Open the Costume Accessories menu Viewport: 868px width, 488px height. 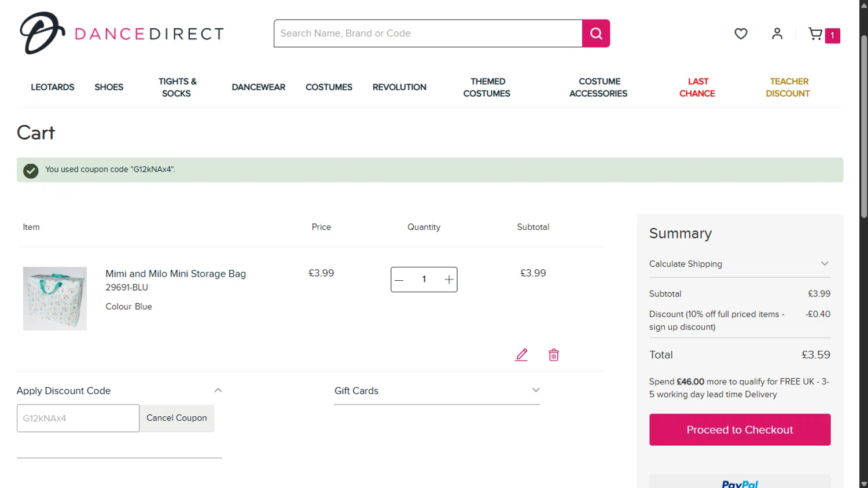(598, 87)
